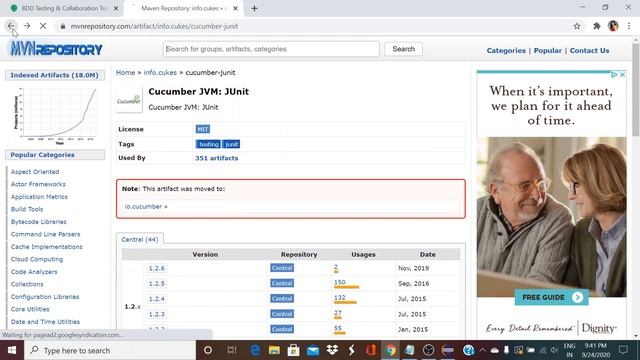Open version 1.2.3
The width and height of the screenshot is (640, 360).
157,314
